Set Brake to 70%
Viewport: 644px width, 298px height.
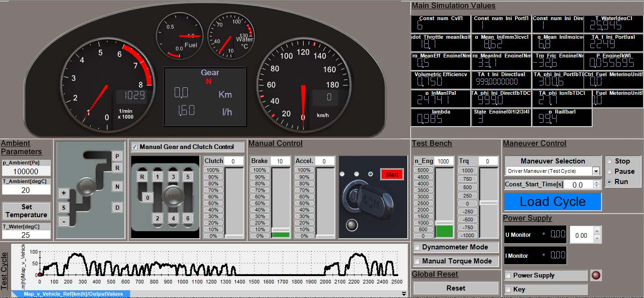pos(260,190)
